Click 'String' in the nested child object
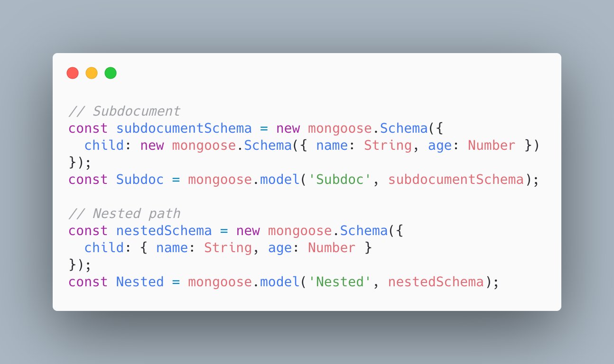This screenshot has width=614, height=364. [228, 248]
